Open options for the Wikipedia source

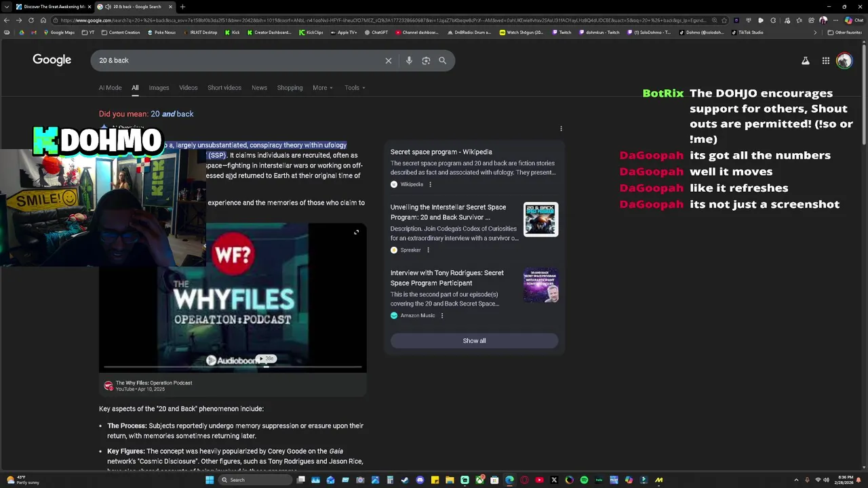point(430,184)
